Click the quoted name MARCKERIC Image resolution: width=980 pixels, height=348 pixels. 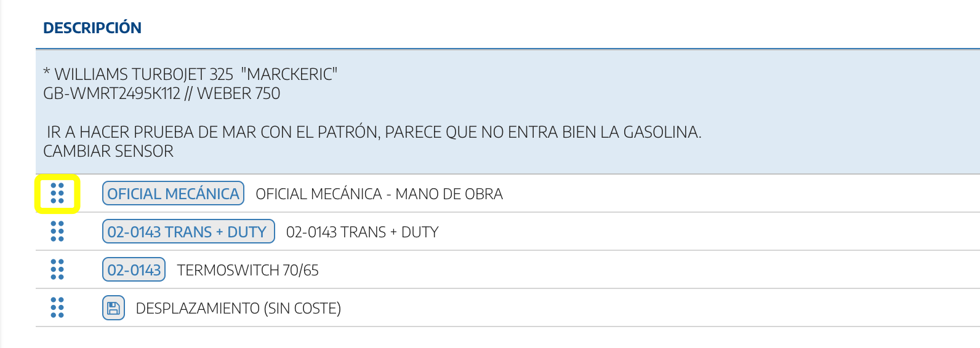(289, 74)
